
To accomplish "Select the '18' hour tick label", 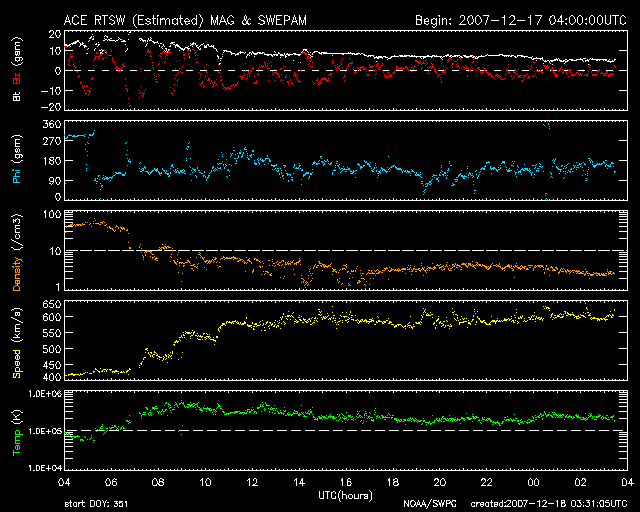I will click(x=393, y=482).
